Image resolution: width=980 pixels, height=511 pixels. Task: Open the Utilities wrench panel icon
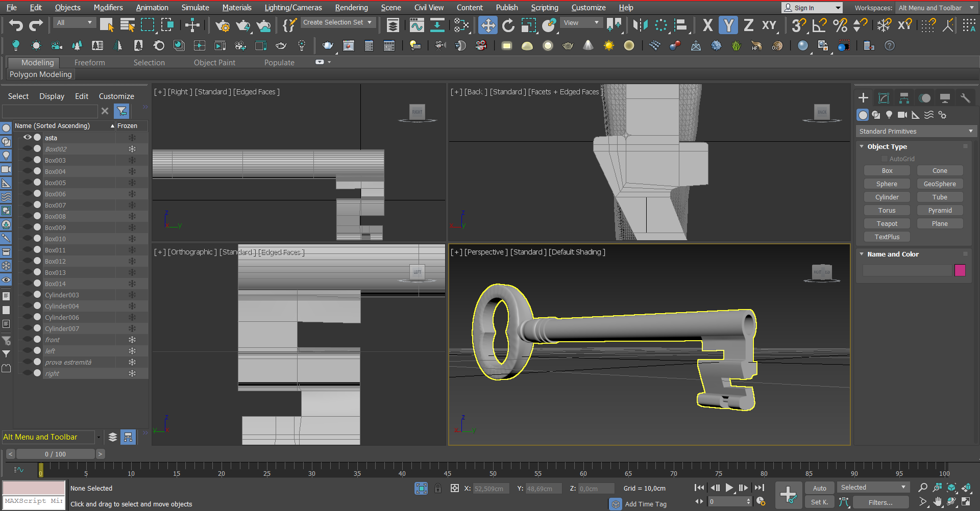[965, 98]
